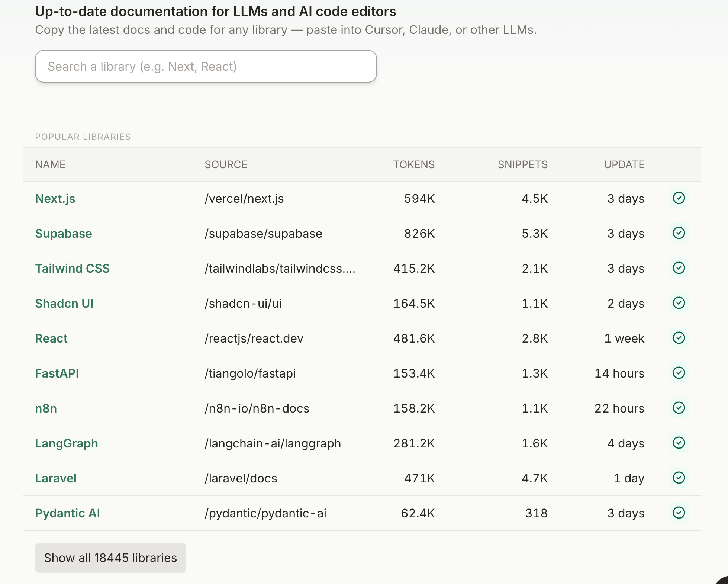Click the 4.7K snippets value

point(535,478)
